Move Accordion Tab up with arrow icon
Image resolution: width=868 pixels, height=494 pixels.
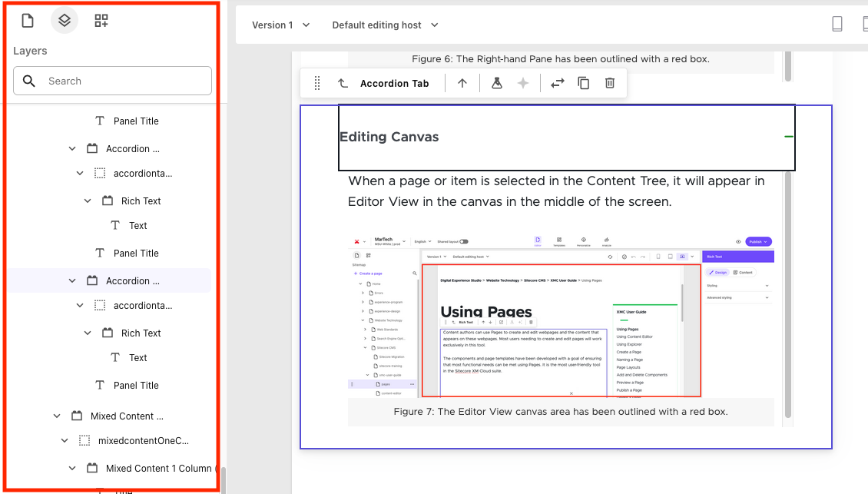[x=461, y=83]
